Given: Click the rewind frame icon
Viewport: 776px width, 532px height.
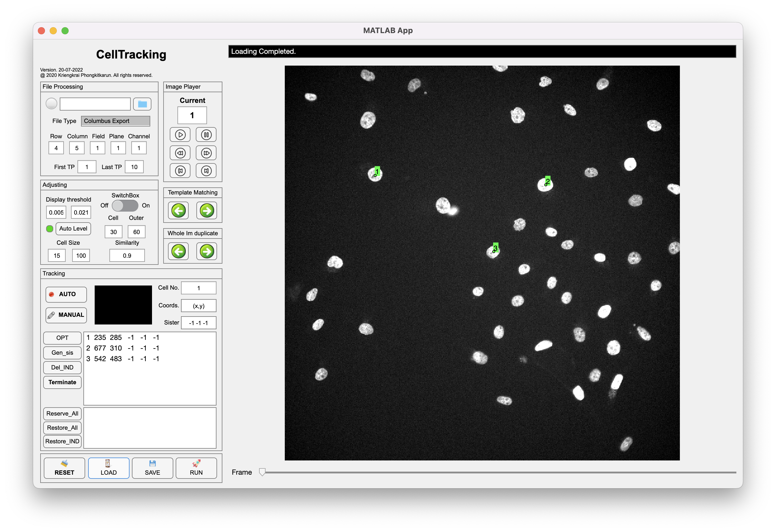Looking at the screenshot, I should coord(180,153).
